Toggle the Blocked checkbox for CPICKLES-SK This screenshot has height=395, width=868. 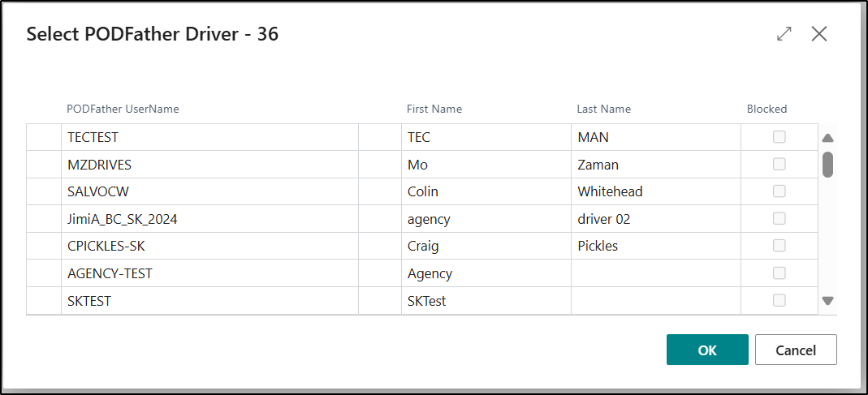tap(779, 246)
